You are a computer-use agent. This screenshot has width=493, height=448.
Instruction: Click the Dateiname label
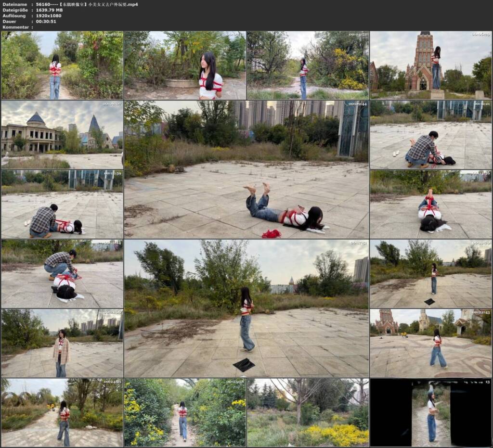14,4
